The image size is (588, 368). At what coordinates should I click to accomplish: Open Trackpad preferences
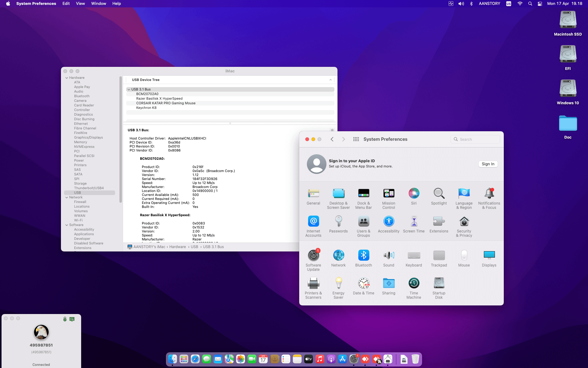point(439,255)
